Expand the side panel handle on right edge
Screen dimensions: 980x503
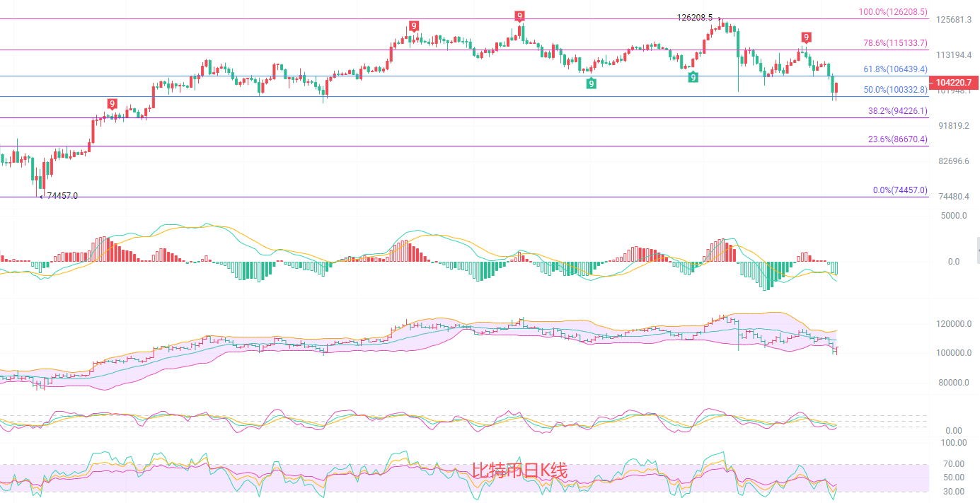pos(977,250)
